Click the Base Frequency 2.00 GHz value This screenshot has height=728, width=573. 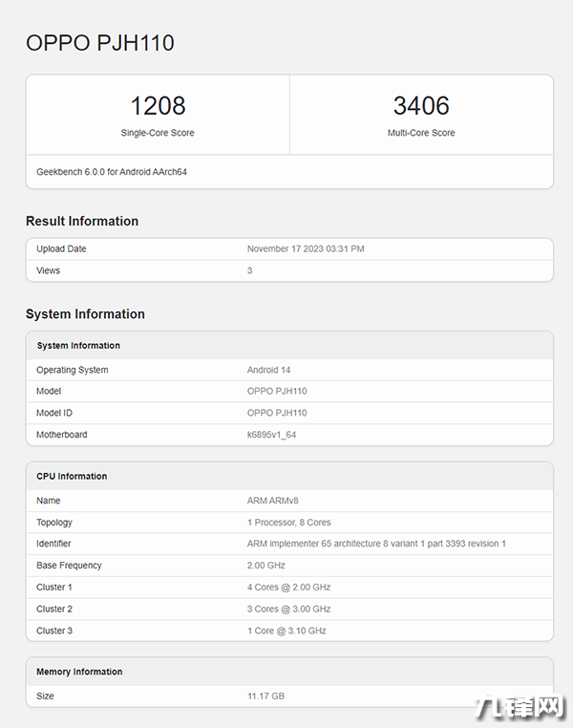[265, 566]
